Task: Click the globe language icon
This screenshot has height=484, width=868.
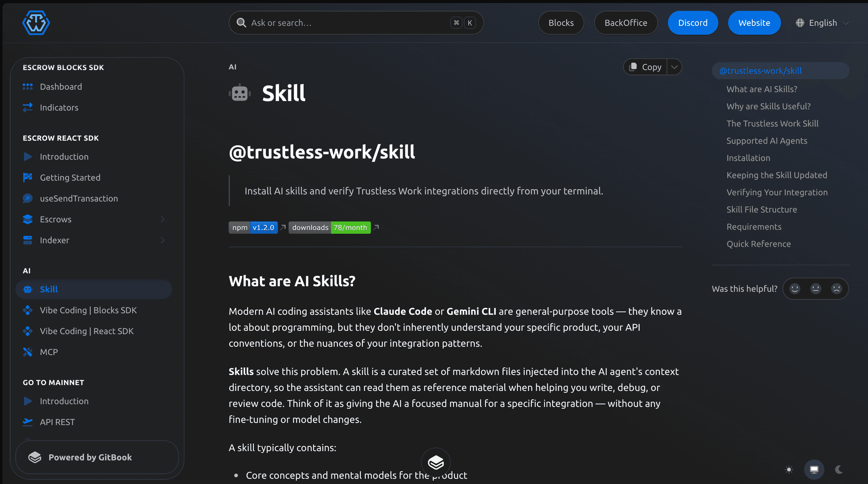Action: tap(800, 23)
